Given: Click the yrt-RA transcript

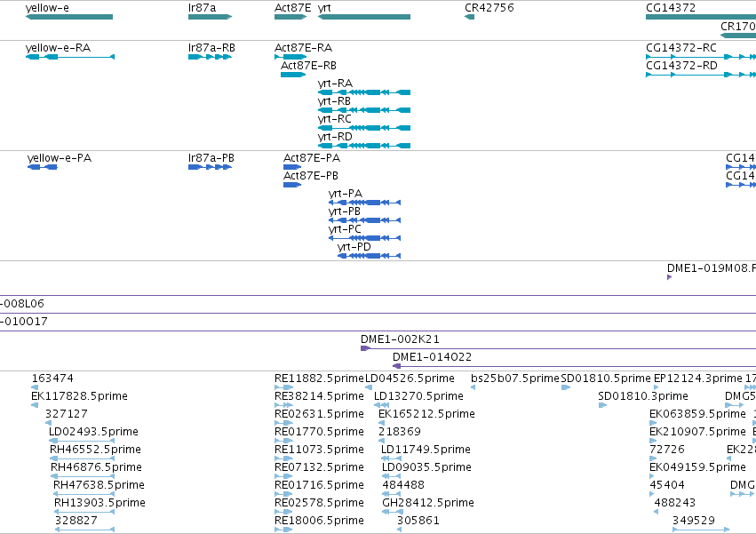Looking at the screenshot, I should (x=364, y=92).
